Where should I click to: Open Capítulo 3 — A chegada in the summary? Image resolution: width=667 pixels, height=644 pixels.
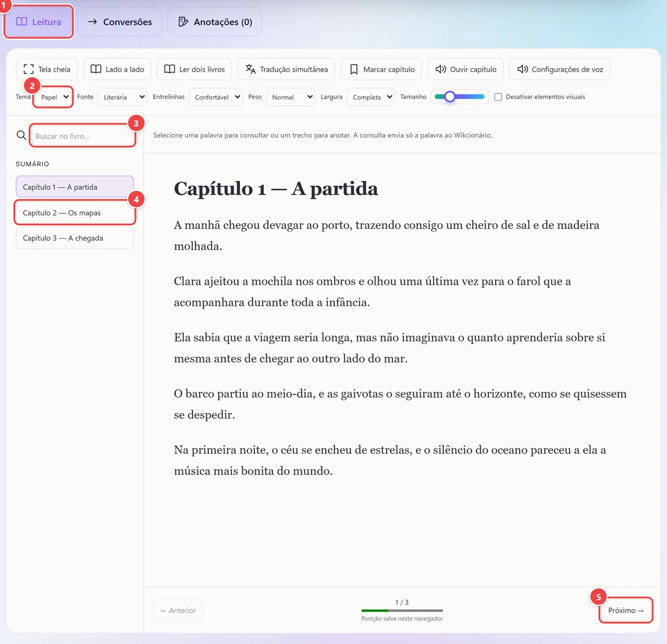75,238
